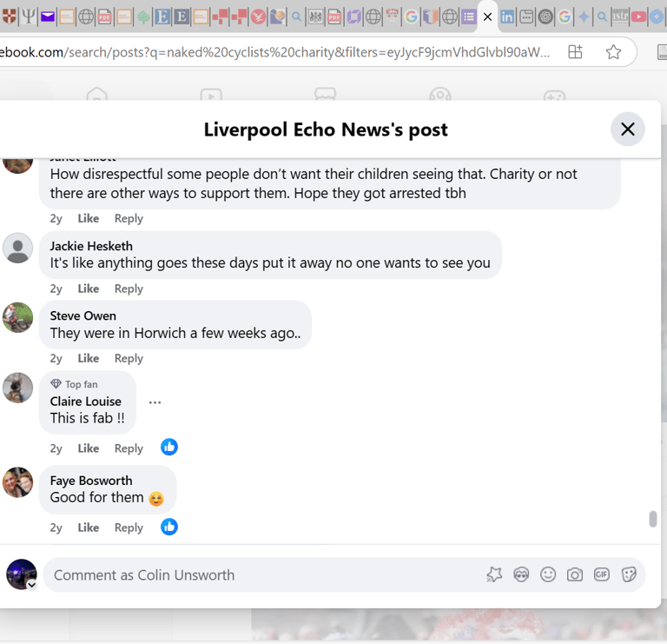Like Steve Owen's comment

point(88,358)
